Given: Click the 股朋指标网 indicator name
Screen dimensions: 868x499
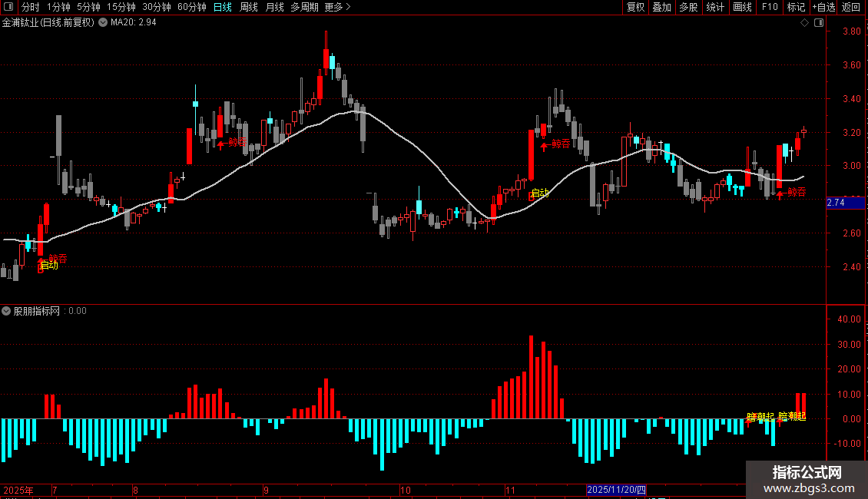Looking at the screenshot, I should point(37,311).
